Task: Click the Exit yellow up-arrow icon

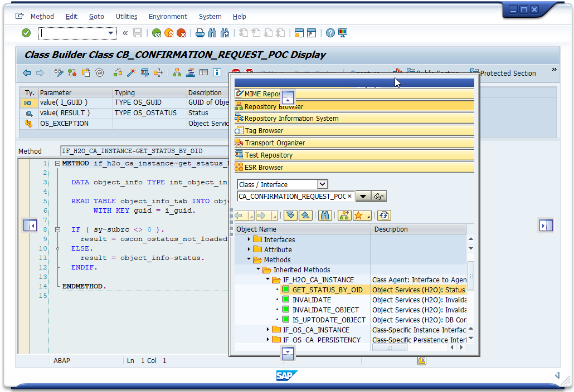Action: tap(169, 33)
